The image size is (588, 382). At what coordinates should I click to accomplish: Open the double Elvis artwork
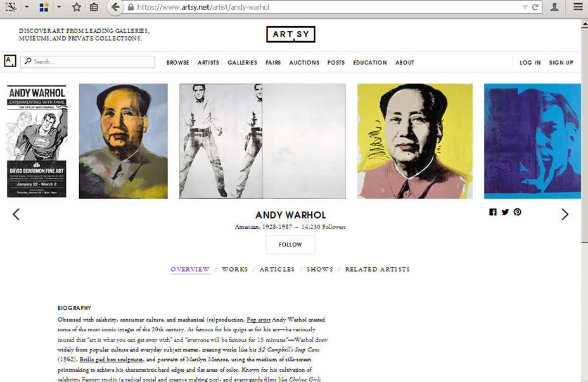[x=262, y=141]
